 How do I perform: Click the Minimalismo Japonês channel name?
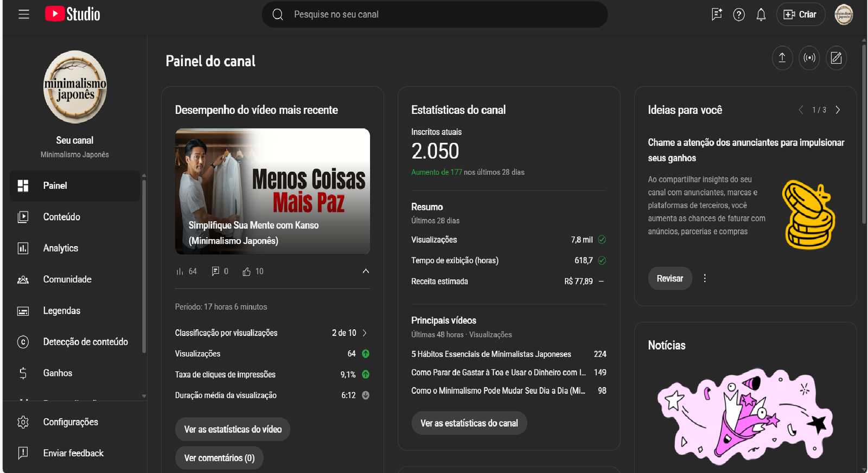[75, 155]
